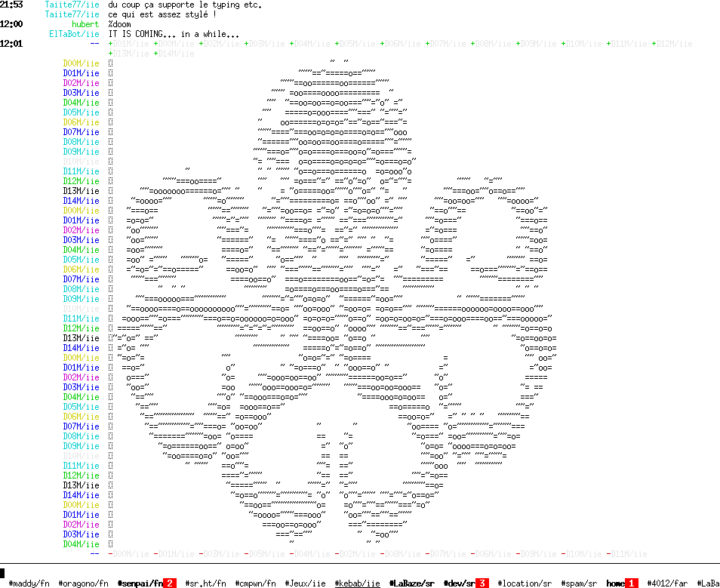720x588 pixels.
Task: Switch to the #location/sr channel
Action: [525, 583]
